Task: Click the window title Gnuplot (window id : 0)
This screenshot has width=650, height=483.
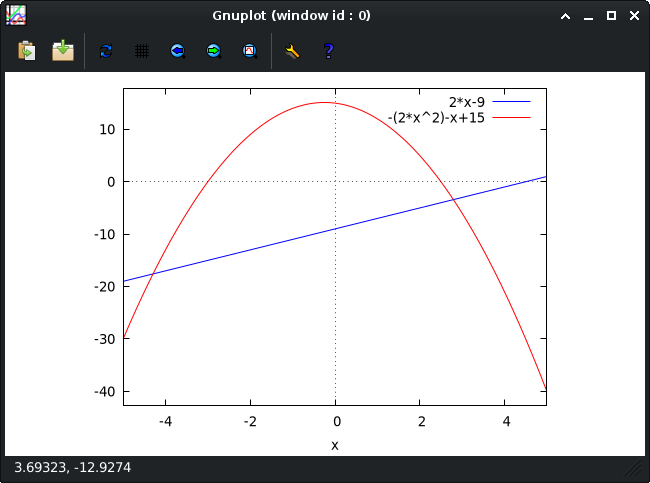Action: tap(291, 16)
